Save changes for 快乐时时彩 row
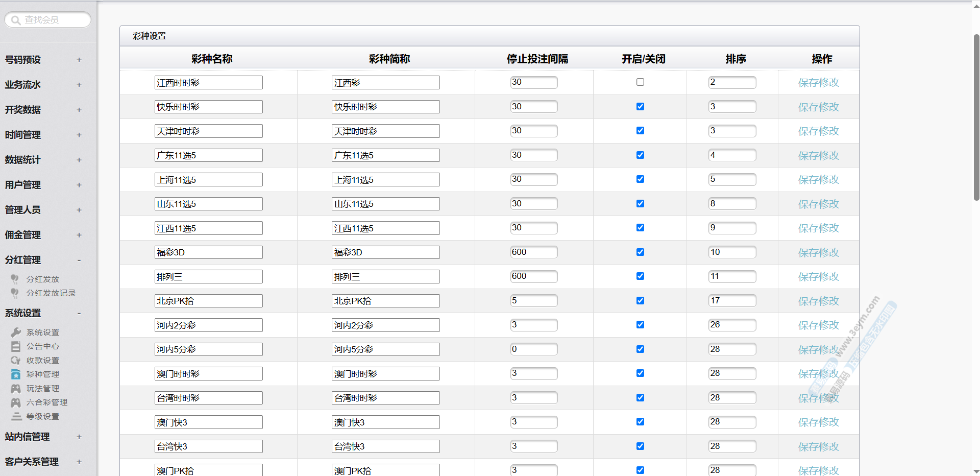This screenshot has width=980, height=476. (818, 107)
